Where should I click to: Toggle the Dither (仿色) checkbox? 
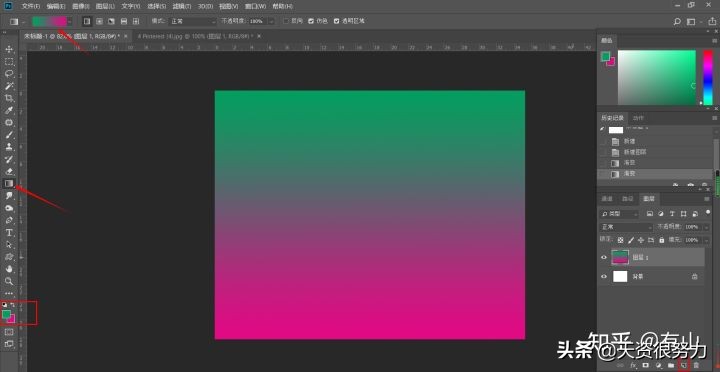tap(311, 21)
